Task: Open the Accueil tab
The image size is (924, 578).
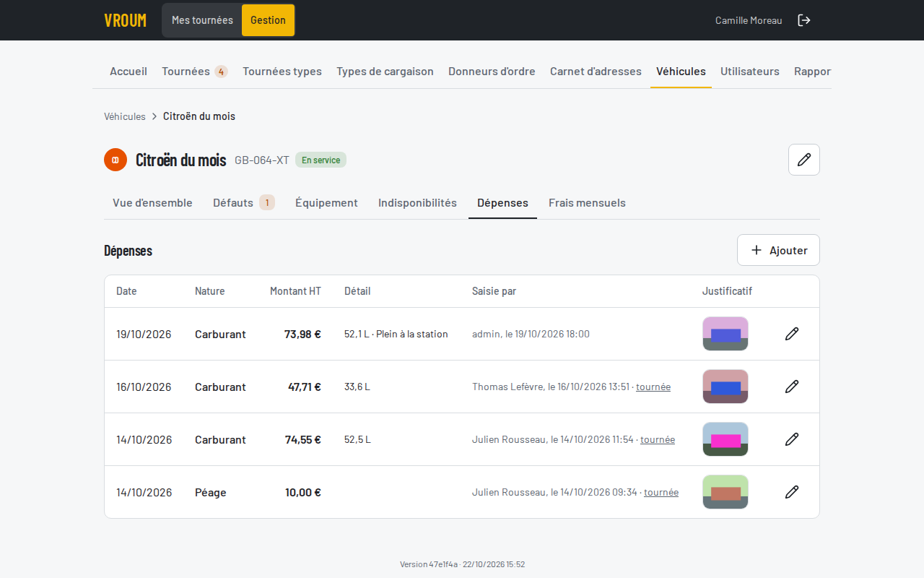Action: tap(128, 72)
